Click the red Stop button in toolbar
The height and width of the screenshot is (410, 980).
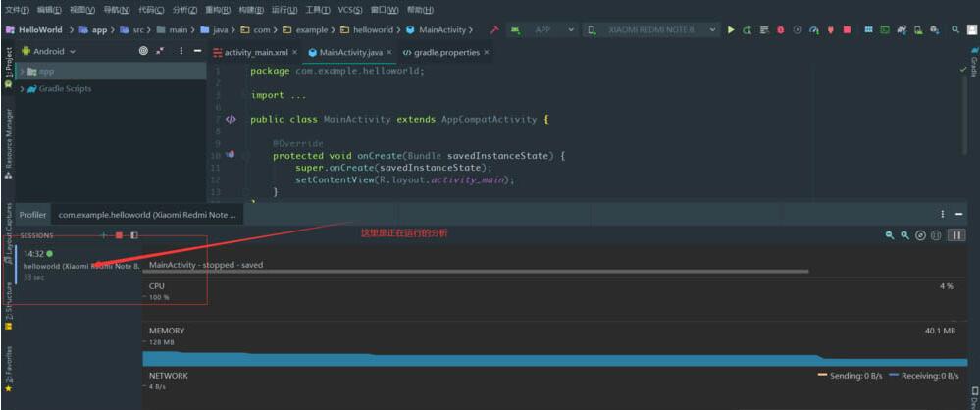click(x=848, y=30)
